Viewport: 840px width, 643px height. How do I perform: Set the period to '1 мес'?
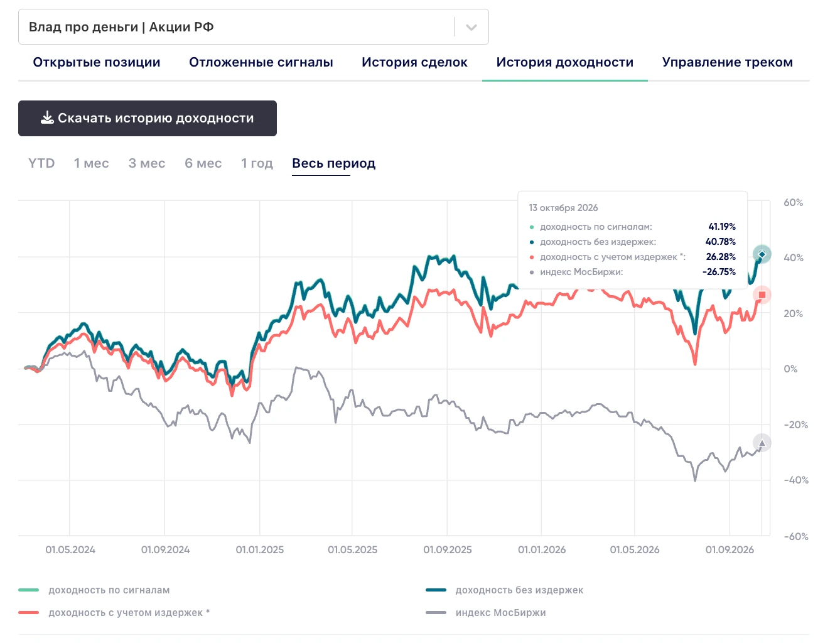tap(92, 163)
